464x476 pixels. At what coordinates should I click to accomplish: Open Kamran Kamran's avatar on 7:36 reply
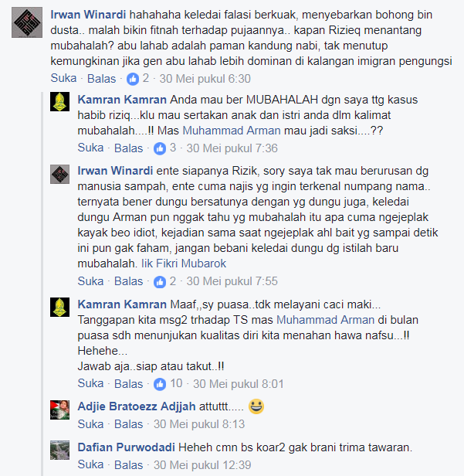point(59,102)
